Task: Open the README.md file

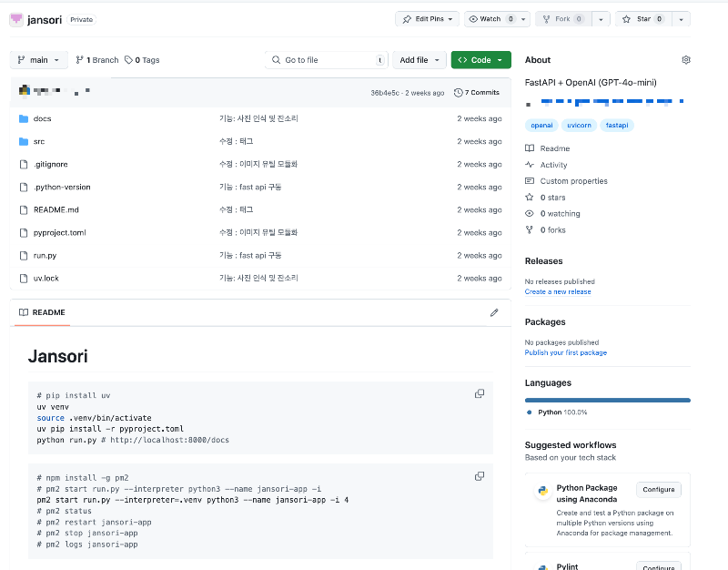Action: pyautogui.click(x=56, y=210)
